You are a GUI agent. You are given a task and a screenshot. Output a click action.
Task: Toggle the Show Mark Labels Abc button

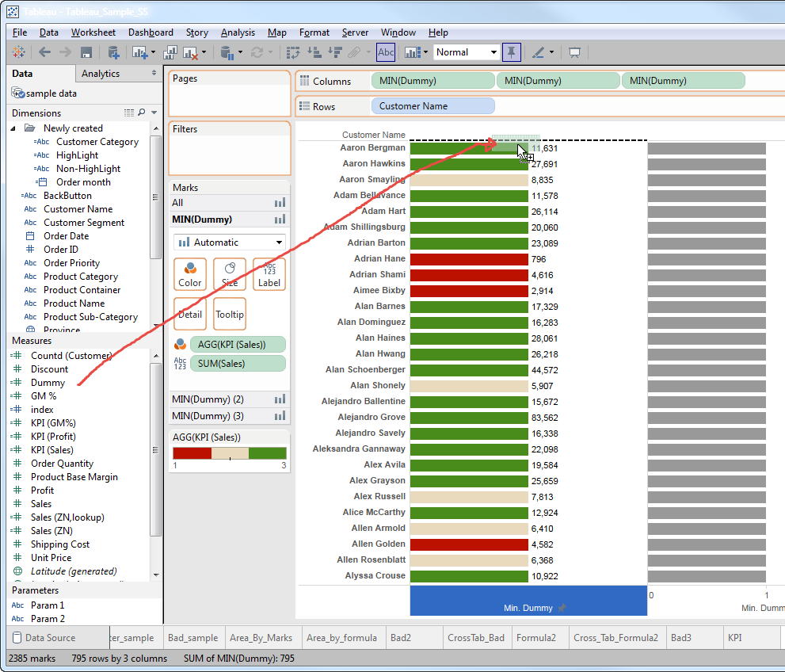[x=386, y=52]
